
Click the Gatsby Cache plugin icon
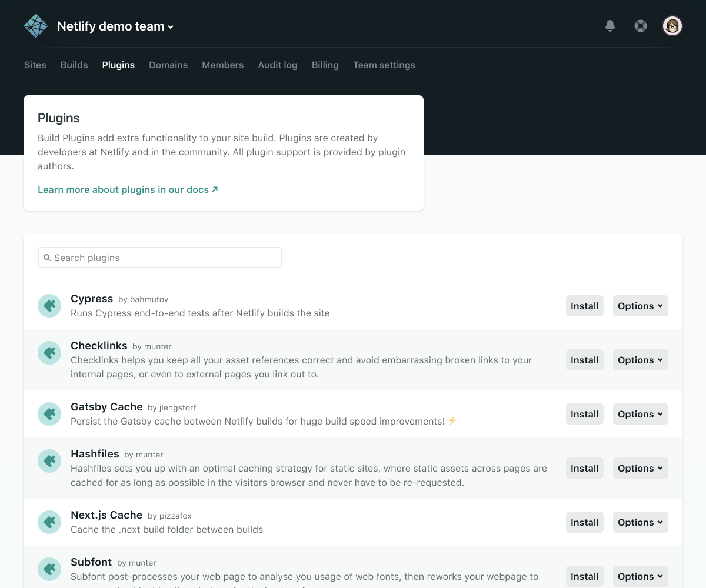49,414
